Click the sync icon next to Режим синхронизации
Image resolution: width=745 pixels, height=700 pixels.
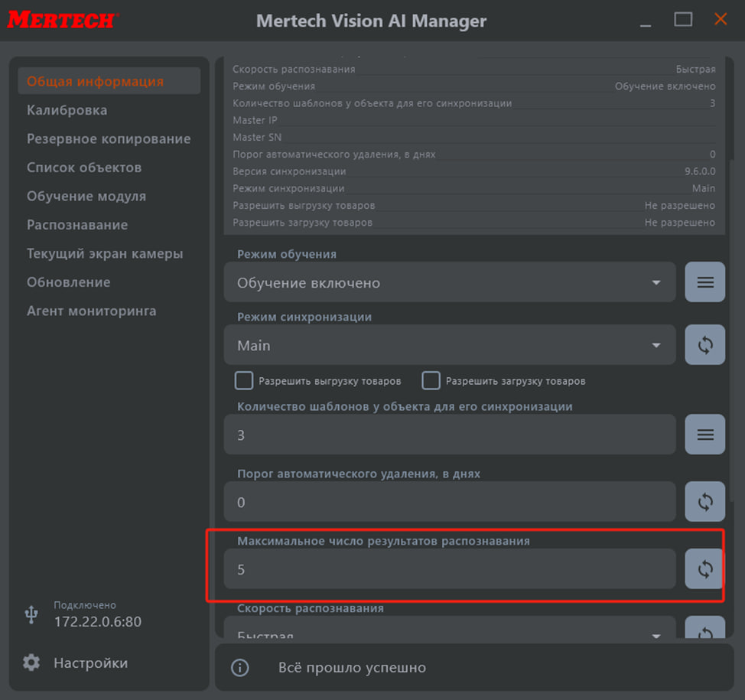coord(704,345)
